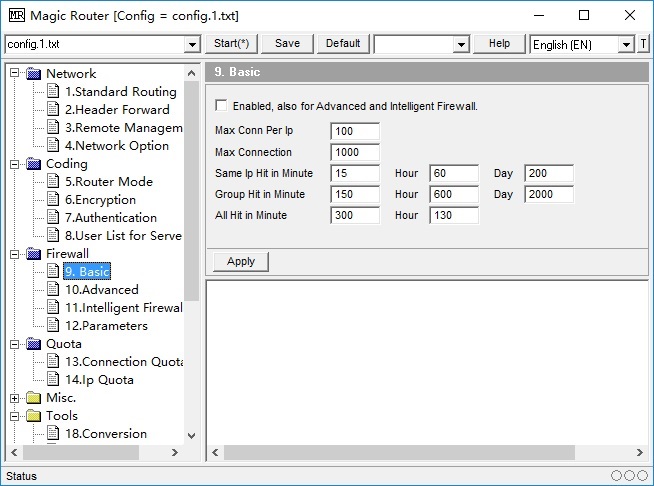Click the page icon next to 8.User List
654x486 pixels.
[x=53, y=235]
